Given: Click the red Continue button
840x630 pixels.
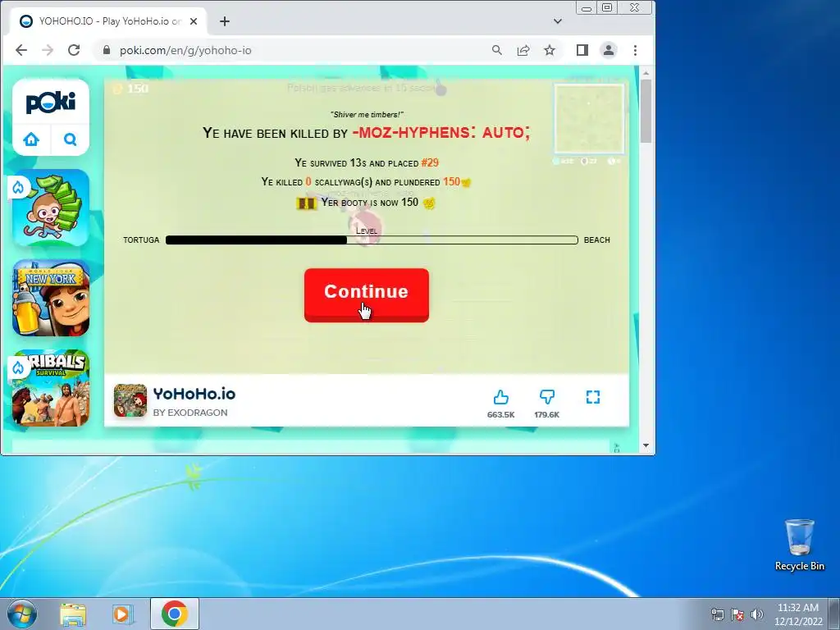Looking at the screenshot, I should [x=367, y=294].
